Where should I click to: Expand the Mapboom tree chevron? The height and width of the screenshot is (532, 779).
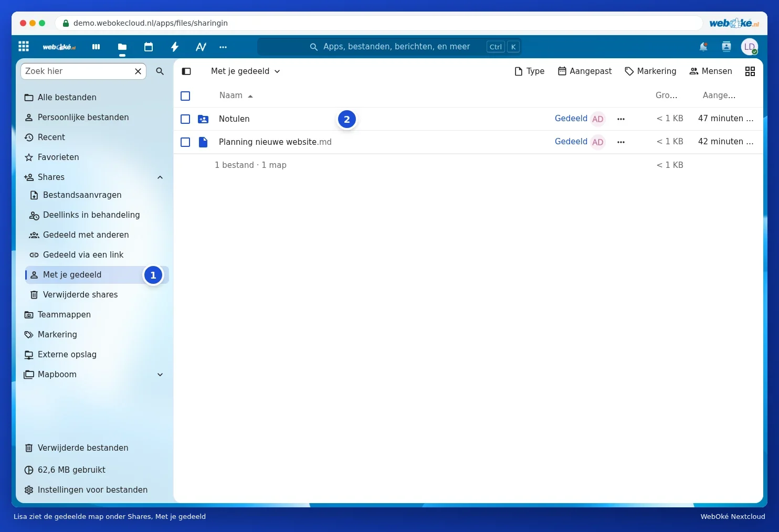click(160, 375)
